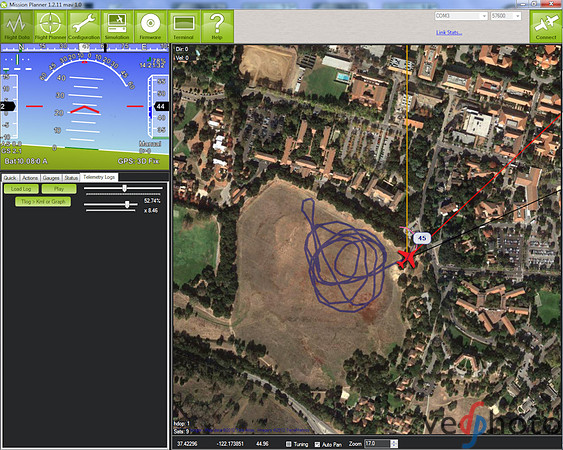The width and height of the screenshot is (563, 450).
Task: Switch to the Gauges tab
Action: 51,178
